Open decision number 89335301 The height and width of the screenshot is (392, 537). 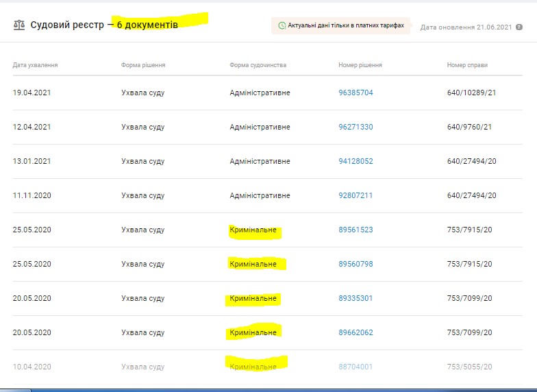tap(355, 298)
